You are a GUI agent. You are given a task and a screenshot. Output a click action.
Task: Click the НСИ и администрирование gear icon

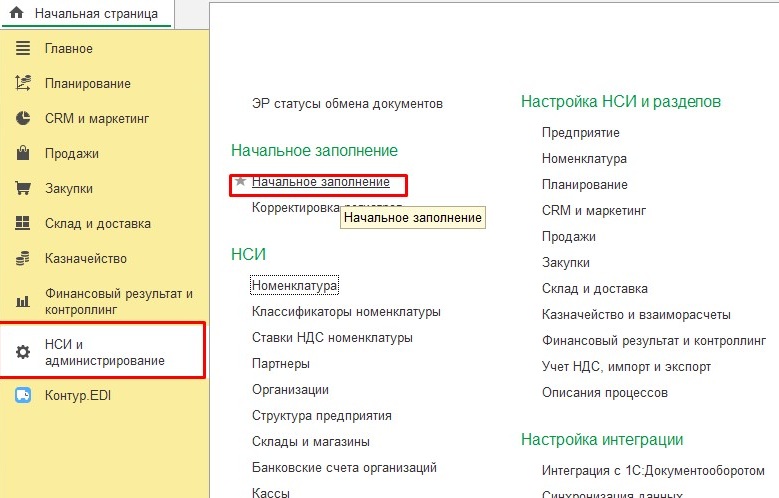[x=24, y=352]
